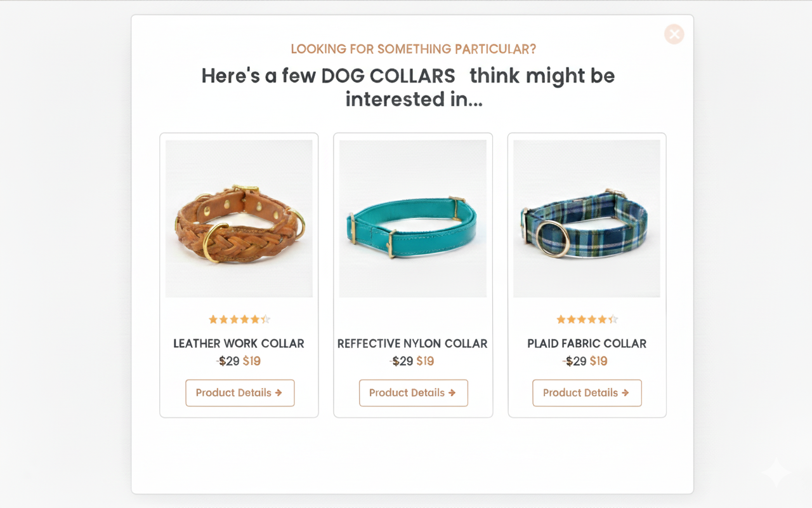Open Product Details for the Plaid Fabric Collar

(587, 392)
